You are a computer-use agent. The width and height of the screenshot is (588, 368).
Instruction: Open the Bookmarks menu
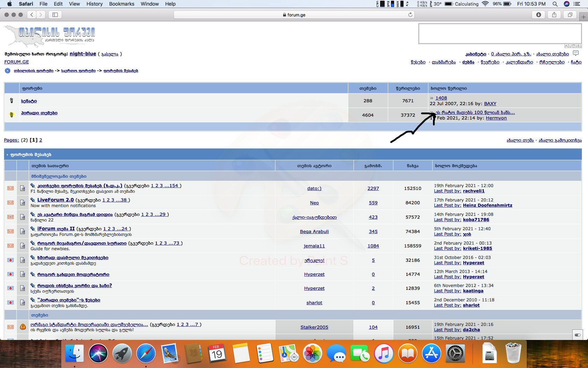coord(121,4)
